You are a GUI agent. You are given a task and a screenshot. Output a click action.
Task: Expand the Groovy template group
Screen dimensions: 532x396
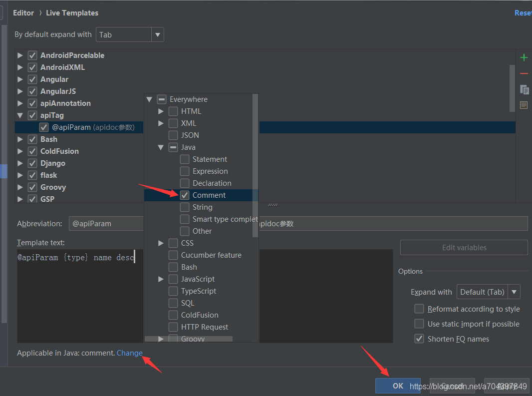tap(20, 187)
